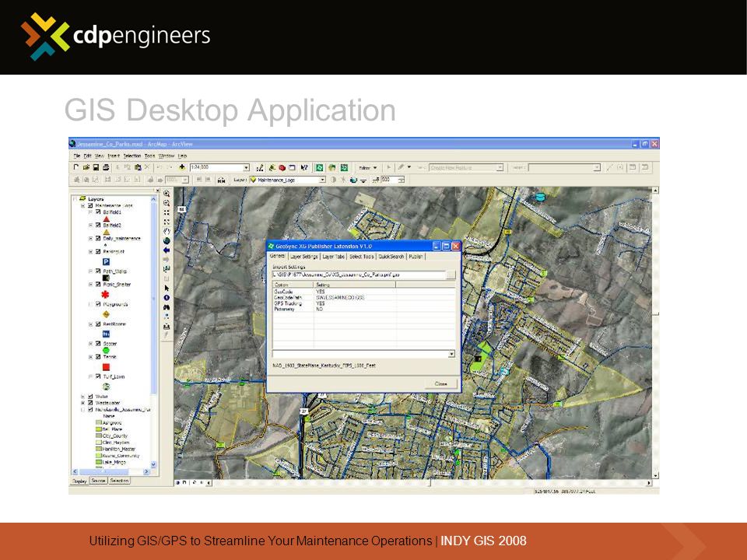The height and width of the screenshot is (560, 747).
Task: Open the File menu
Action: pyautogui.click(x=77, y=156)
